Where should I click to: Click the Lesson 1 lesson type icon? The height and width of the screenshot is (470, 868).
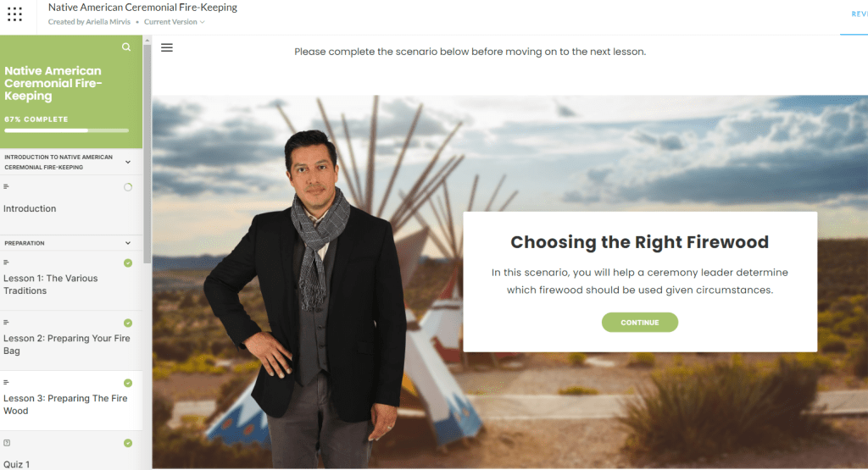pyautogui.click(x=6, y=262)
